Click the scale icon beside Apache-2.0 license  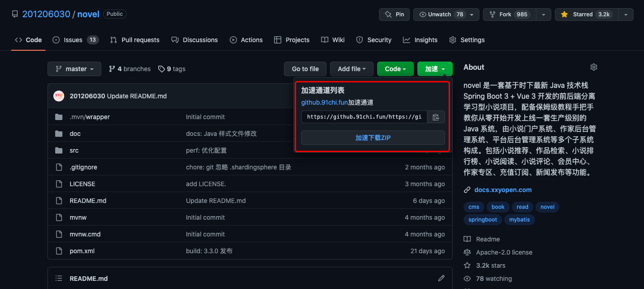467,252
